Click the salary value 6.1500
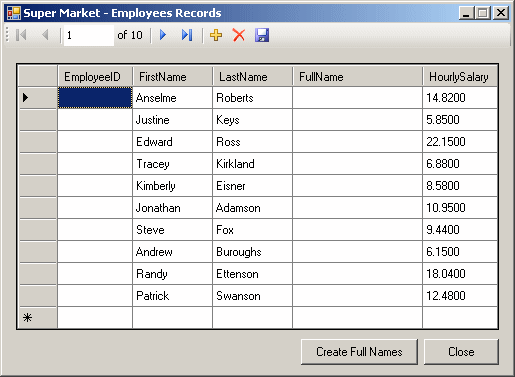Image resolution: width=515 pixels, height=377 pixels. coord(460,252)
